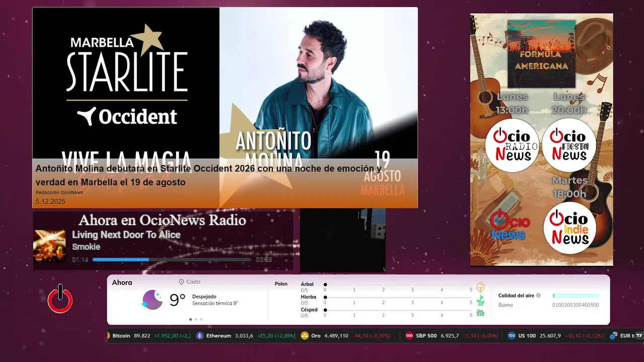Click the Árbol pollen level scale
This screenshot has width=644, height=362.
click(x=398, y=287)
